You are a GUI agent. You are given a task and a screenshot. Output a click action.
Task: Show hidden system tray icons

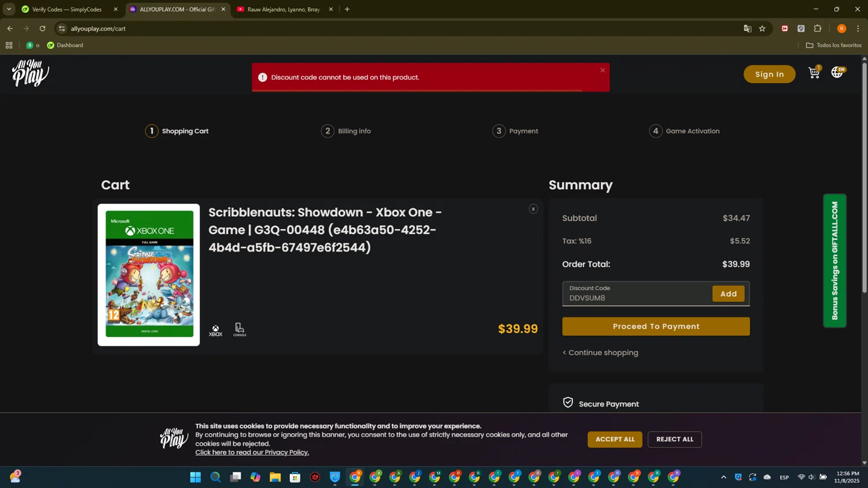point(723,477)
